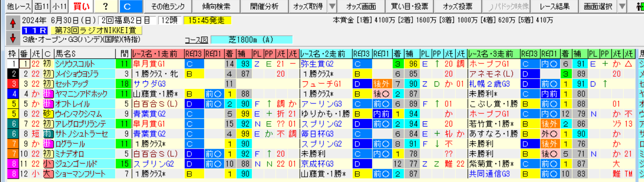This screenshot has width=644, height=182.
Task: Select horse オフトレイル
Action: (84, 103)
